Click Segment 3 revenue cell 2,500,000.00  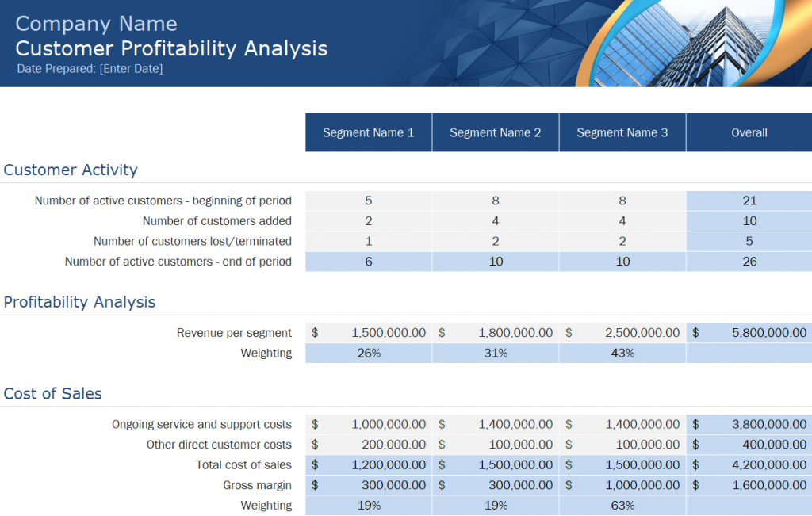[x=622, y=333]
